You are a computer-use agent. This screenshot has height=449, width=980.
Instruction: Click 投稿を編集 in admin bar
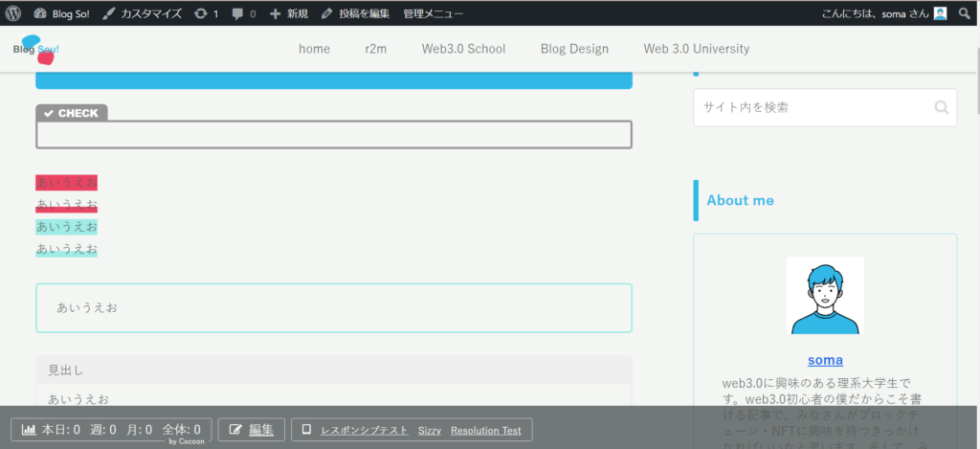point(355,13)
